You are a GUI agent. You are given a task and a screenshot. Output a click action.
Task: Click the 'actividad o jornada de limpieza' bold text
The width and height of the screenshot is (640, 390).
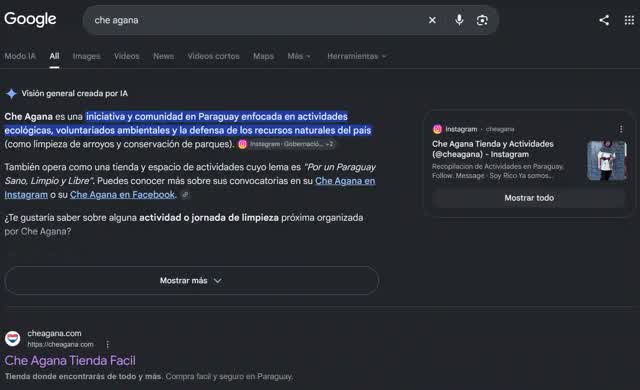209,217
